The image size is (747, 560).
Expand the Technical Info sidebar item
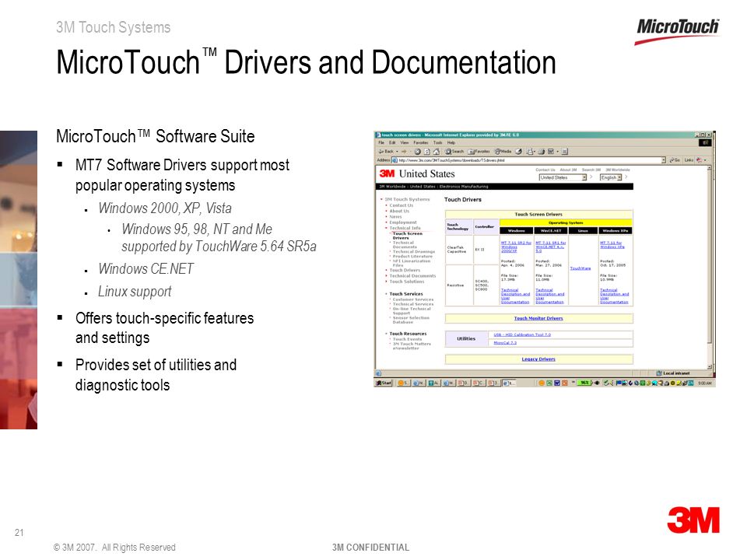[405, 228]
